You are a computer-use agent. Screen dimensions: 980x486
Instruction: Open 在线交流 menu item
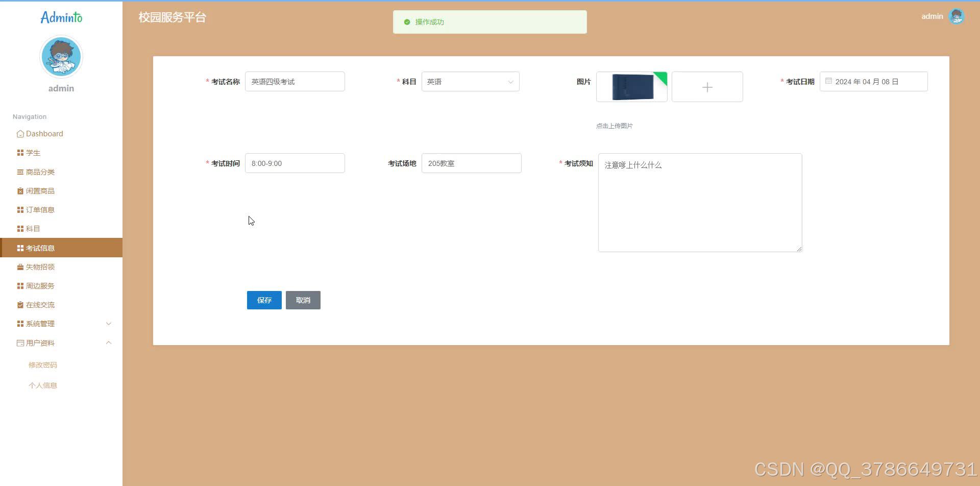click(61, 305)
